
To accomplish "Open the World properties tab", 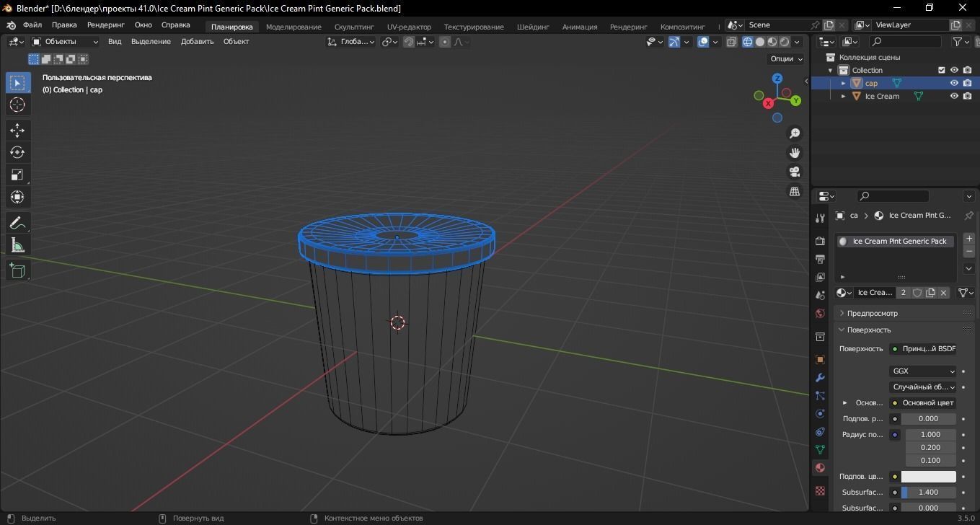I will point(820,313).
